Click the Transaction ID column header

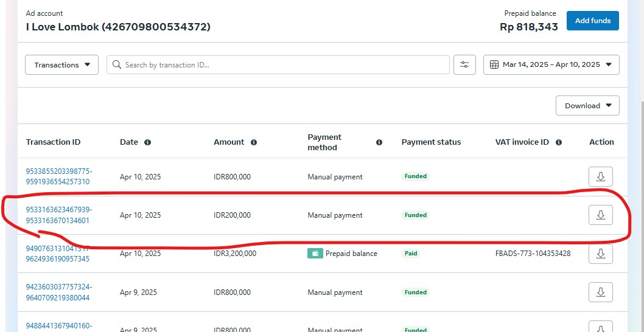(53, 142)
